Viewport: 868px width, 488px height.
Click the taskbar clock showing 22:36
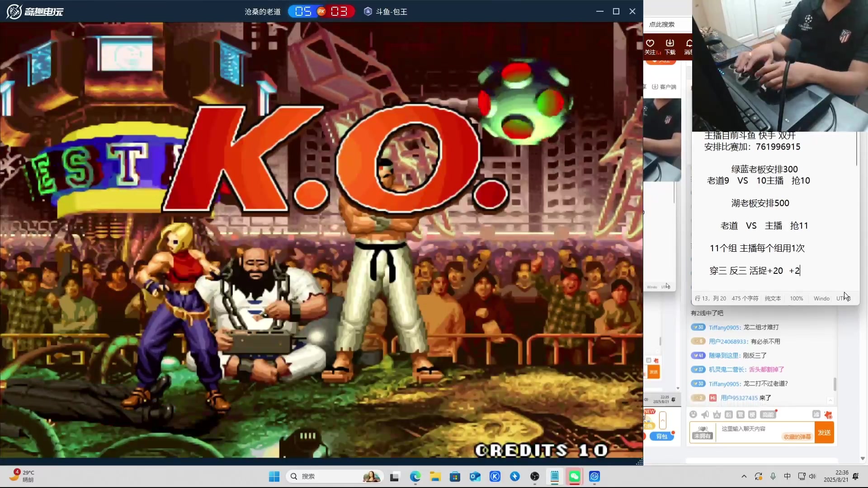pyautogui.click(x=836, y=476)
